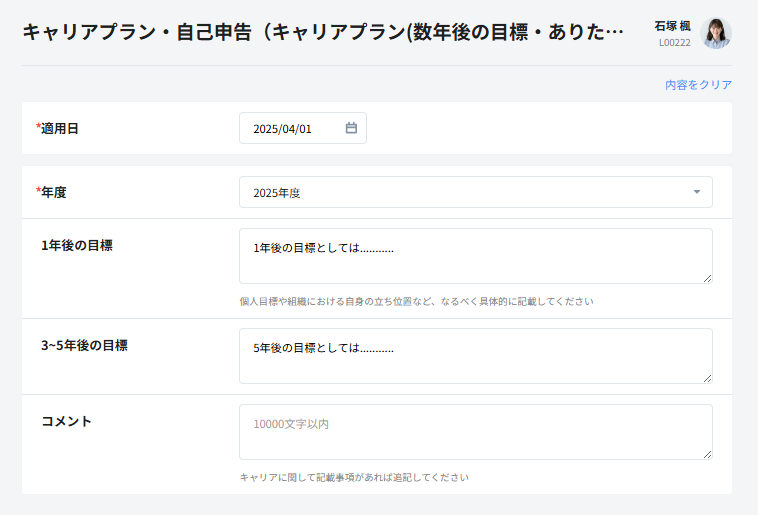Open the 2025年度 year dropdown
Image resolution: width=758 pixels, height=515 pixels.
tap(475, 192)
